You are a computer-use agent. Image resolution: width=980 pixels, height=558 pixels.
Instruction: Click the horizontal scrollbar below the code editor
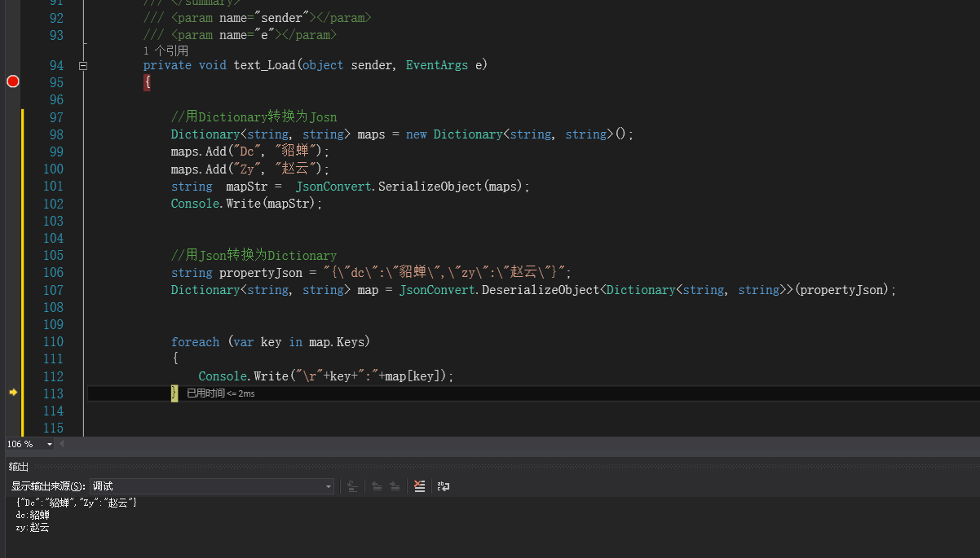click(489, 444)
